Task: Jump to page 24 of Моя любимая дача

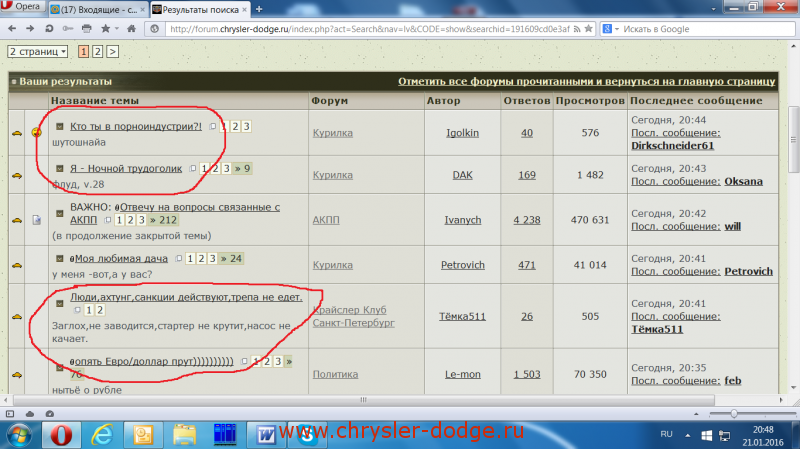Action: pos(231,259)
